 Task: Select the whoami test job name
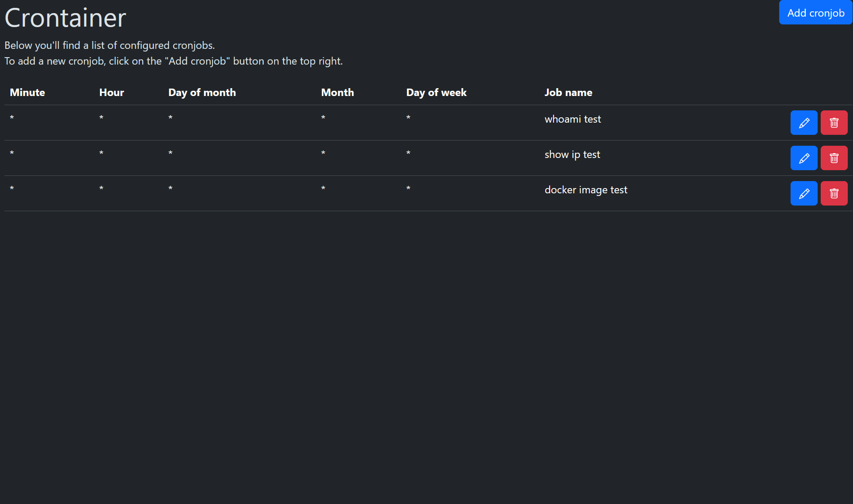[x=573, y=119]
